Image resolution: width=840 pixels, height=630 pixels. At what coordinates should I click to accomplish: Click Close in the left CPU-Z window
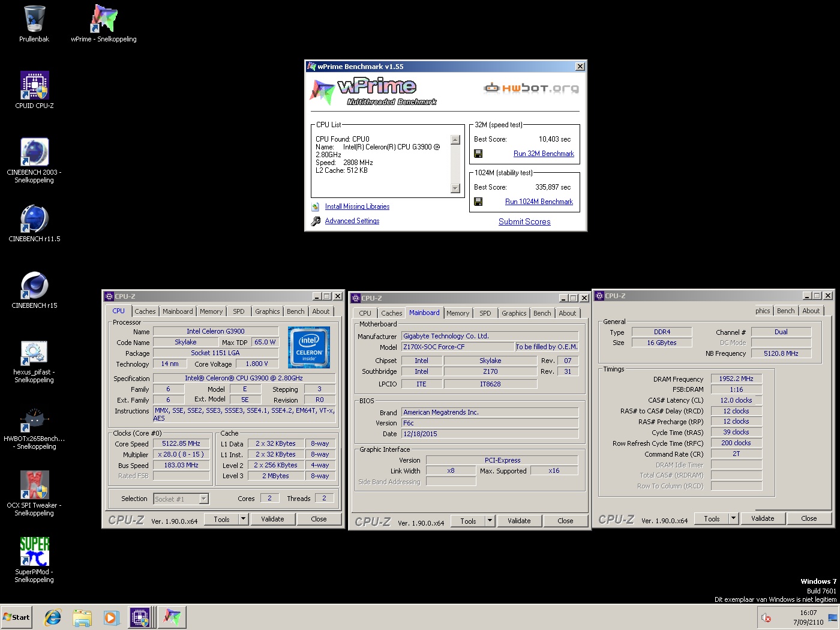319,519
